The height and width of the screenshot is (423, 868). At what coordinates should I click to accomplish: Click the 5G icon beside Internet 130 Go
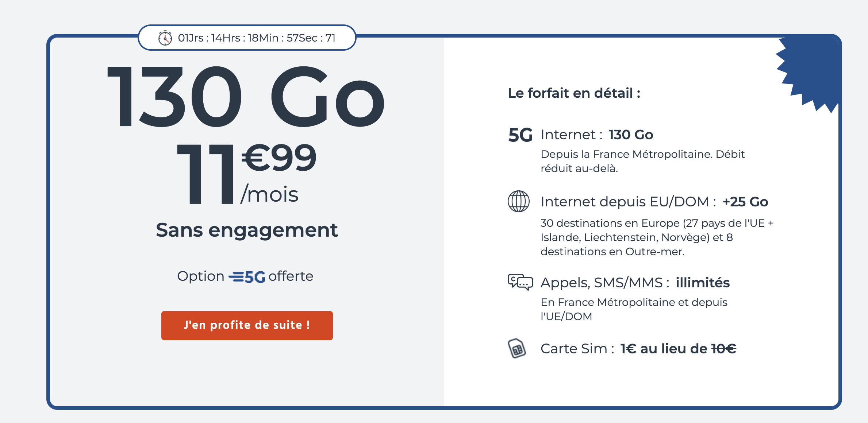click(x=520, y=135)
